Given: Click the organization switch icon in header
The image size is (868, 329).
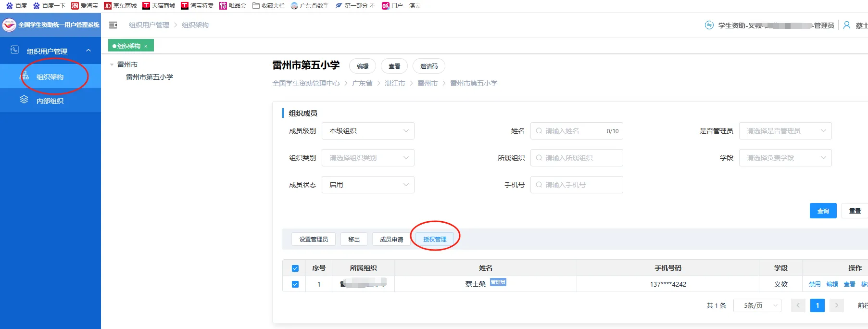Looking at the screenshot, I should pos(709,25).
